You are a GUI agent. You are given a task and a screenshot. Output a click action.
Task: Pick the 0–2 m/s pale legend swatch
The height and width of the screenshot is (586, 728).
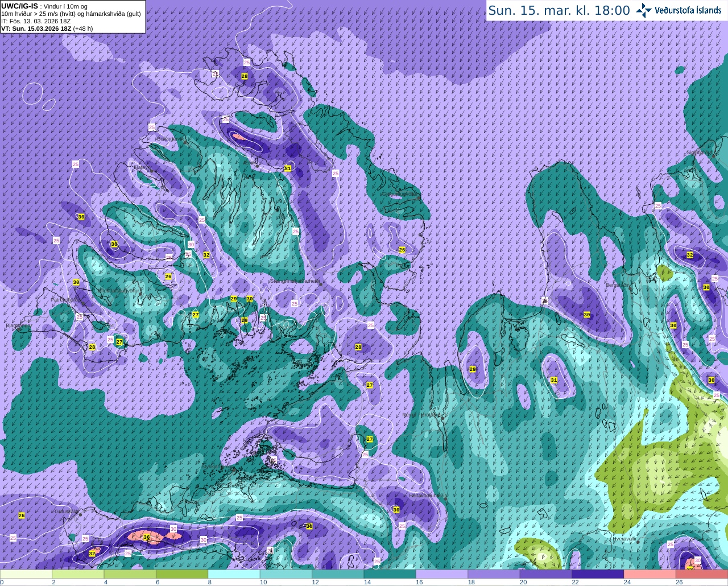[26, 574]
